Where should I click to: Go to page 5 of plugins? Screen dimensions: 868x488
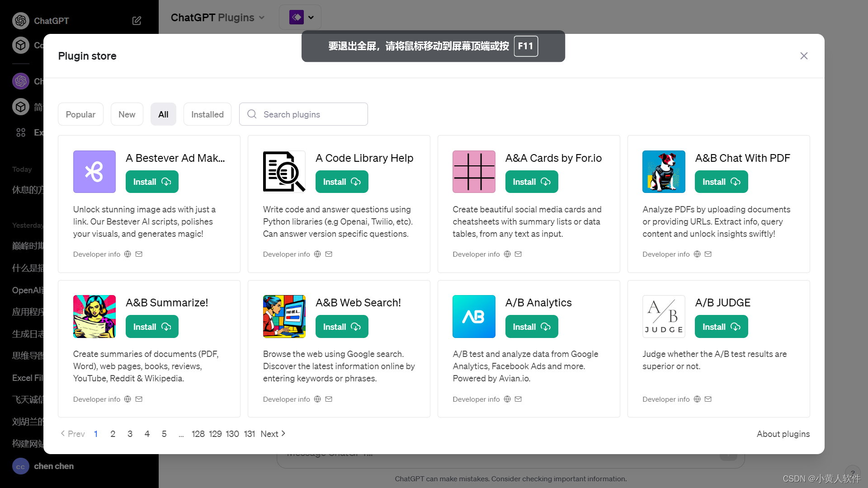tap(164, 434)
